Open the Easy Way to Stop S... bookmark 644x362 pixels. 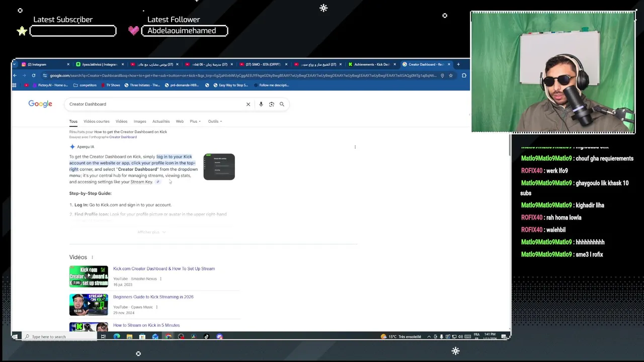(230, 85)
